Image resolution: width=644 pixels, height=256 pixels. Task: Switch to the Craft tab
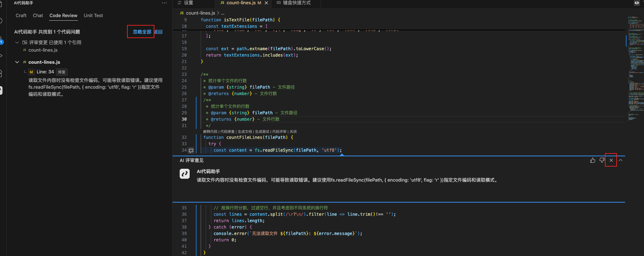click(21, 15)
